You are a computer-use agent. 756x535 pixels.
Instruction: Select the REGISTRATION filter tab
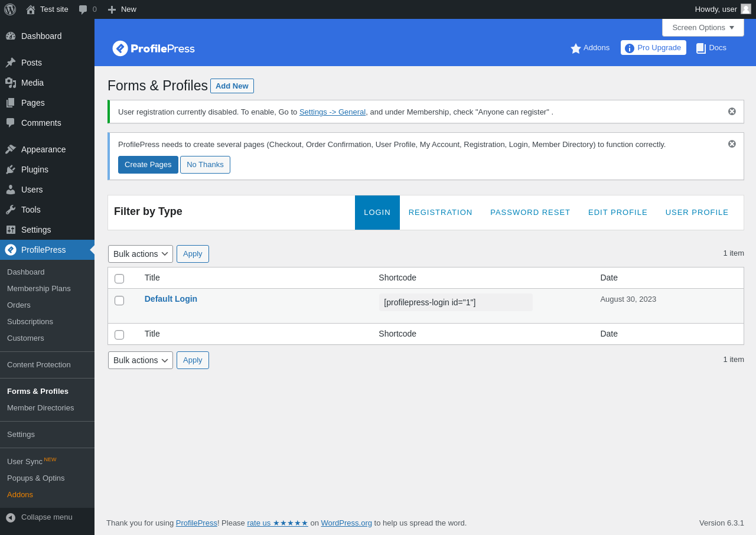tap(441, 213)
